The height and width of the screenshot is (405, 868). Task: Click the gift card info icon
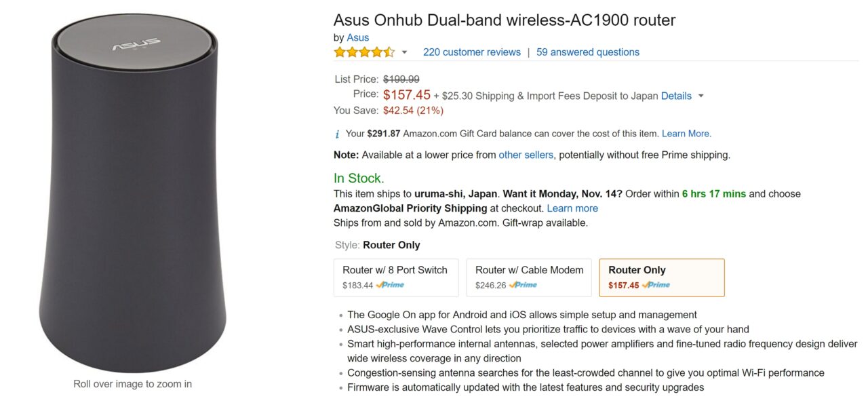(338, 134)
